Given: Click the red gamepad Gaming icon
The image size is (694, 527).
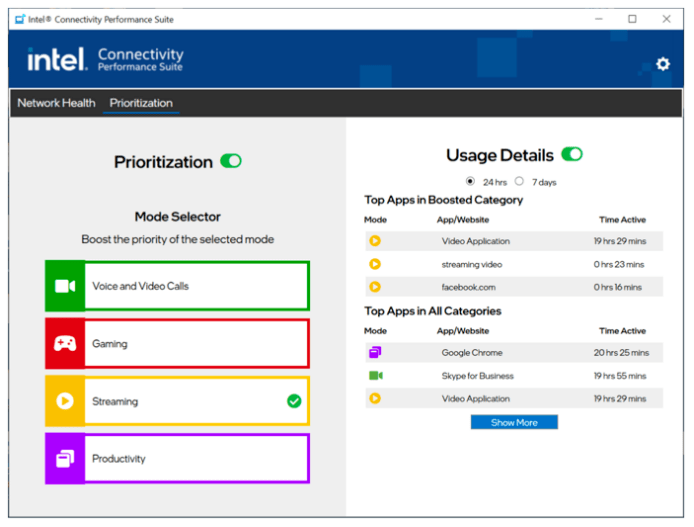Looking at the screenshot, I should (x=65, y=344).
